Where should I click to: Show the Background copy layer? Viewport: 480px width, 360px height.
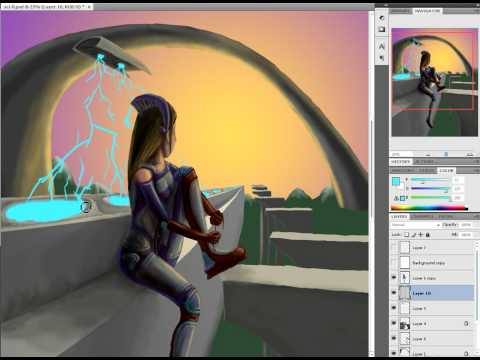pos(394,262)
